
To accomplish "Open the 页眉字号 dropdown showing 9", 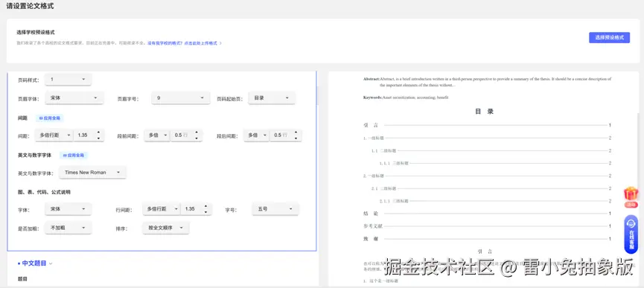I will pos(180,98).
